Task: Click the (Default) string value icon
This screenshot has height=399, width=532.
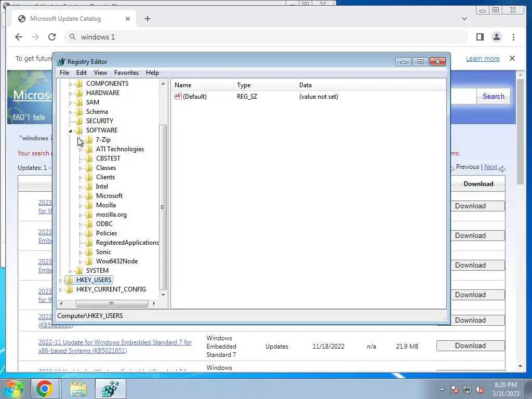Action: [x=178, y=96]
